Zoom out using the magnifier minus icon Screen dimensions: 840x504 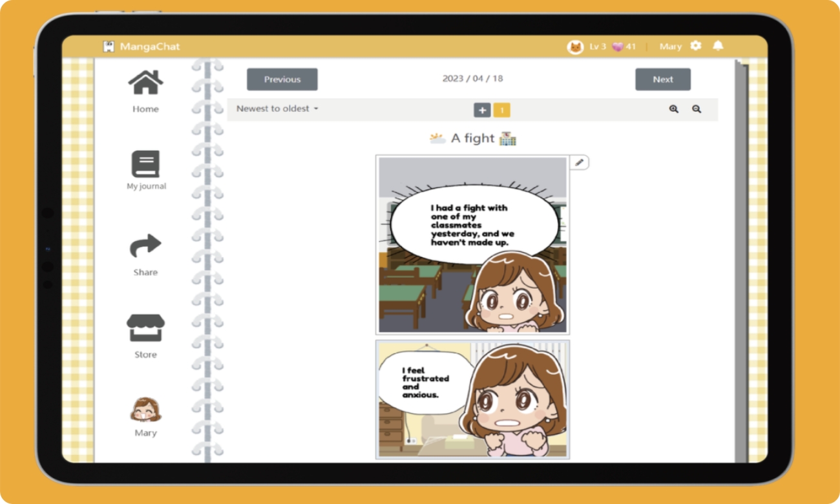pyautogui.click(x=697, y=109)
